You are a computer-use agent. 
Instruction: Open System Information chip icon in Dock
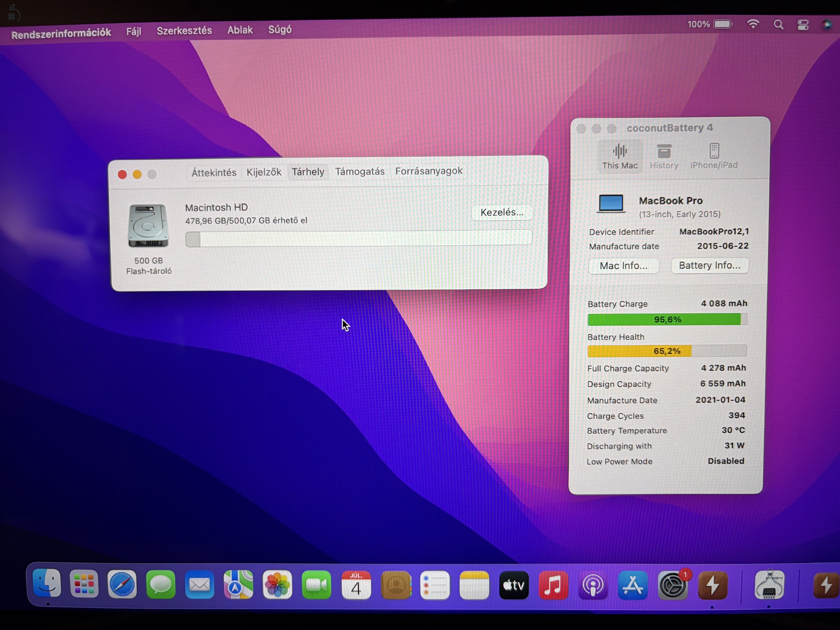769,585
